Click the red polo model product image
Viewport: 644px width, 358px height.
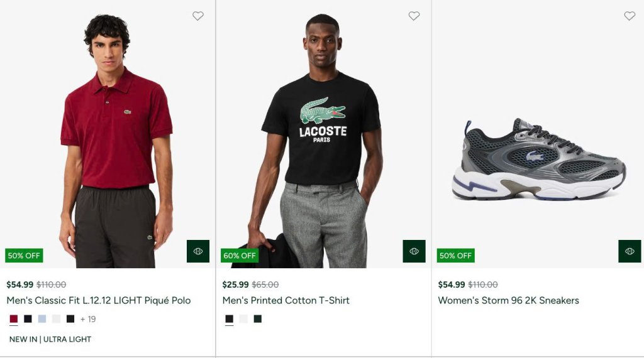coord(108,134)
